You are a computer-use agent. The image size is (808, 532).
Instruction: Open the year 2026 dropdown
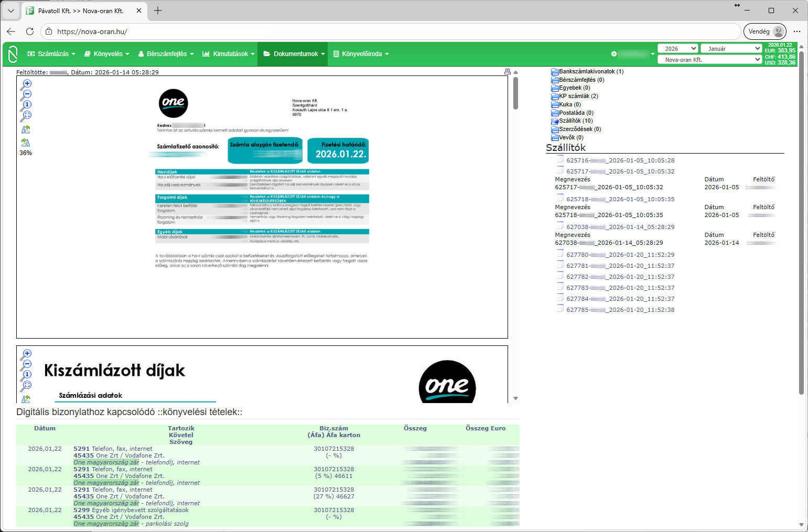click(677, 49)
